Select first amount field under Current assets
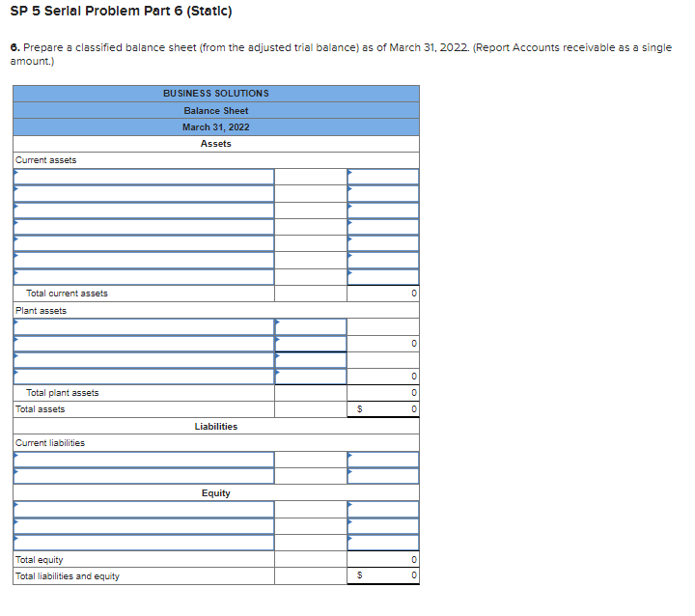This screenshot has width=695, height=616. [383, 177]
